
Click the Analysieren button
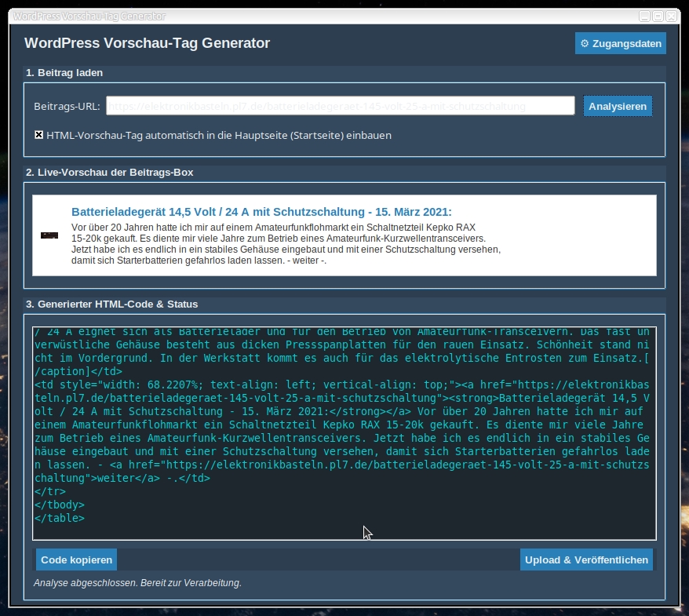618,106
